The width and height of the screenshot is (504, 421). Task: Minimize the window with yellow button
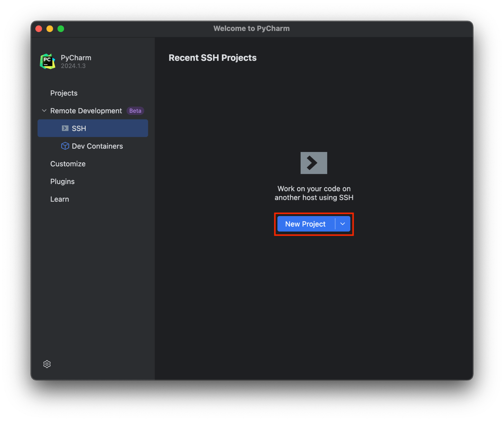click(50, 29)
